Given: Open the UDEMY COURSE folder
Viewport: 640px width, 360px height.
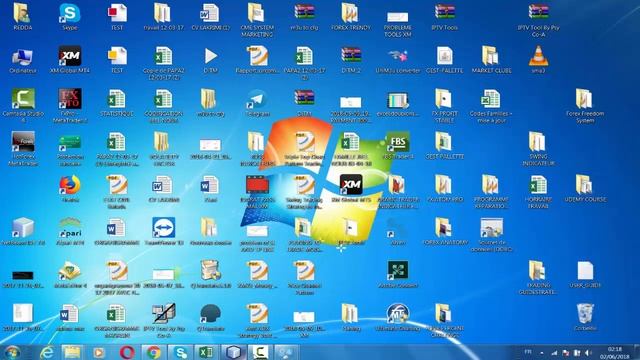Looking at the screenshot, I should coord(585,189).
